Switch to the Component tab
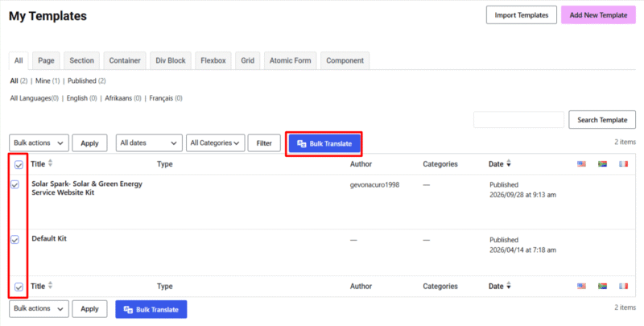 pyautogui.click(x=345, y=60)
